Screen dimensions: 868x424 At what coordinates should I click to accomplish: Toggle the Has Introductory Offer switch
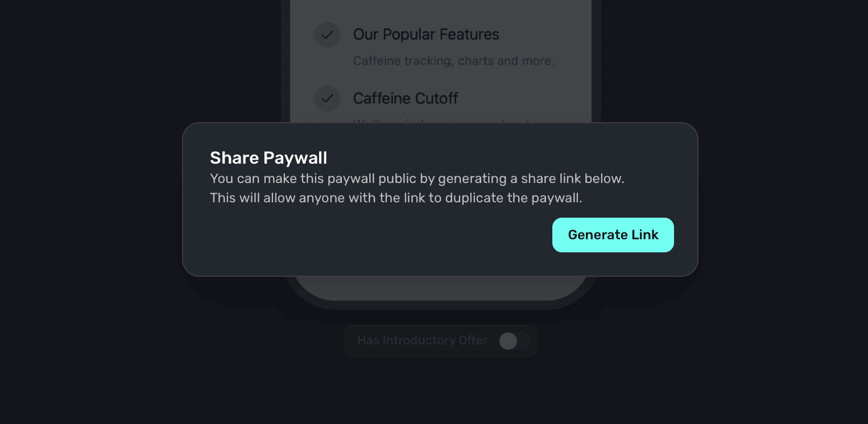pyautogui.click(x=514, y=340)
